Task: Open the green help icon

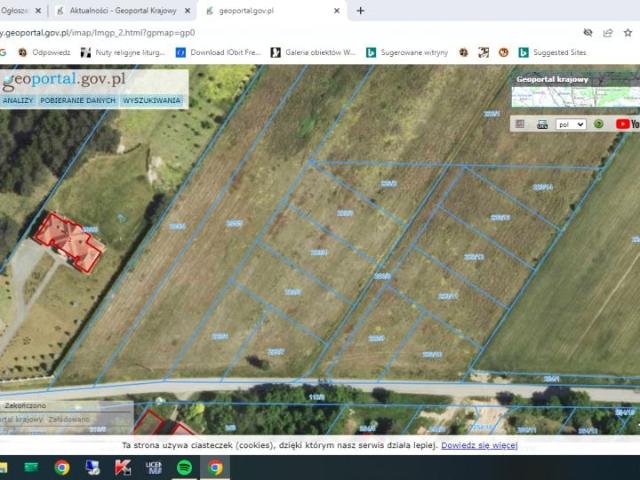Action: point(598,124)
